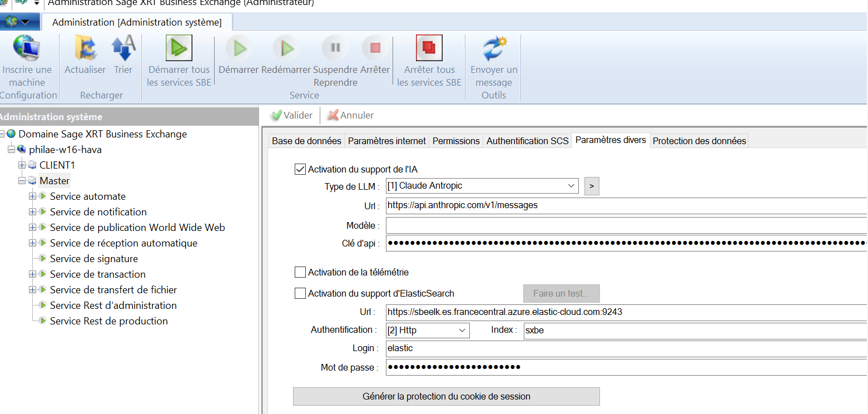Start all SBE services with Démarrer tous
The image size is (868, 414).
tap(178, 48)
